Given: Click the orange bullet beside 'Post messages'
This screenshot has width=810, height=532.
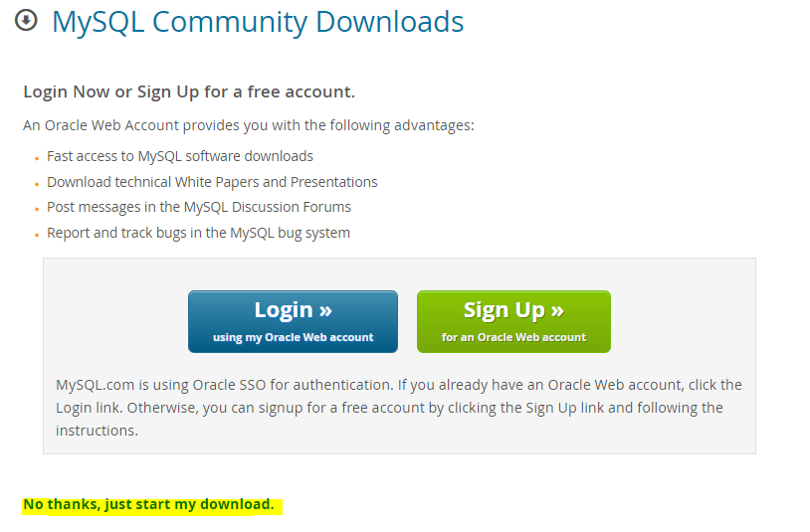Looking at the screenshot, I should pos(37,209).
